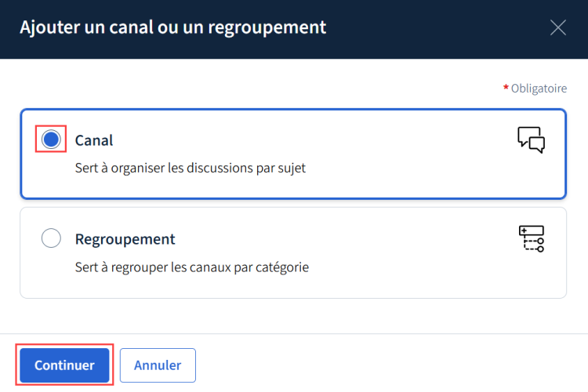Select the Regroupement radio button
Viewport: 588px width, 392px height.
coord(51,238)
